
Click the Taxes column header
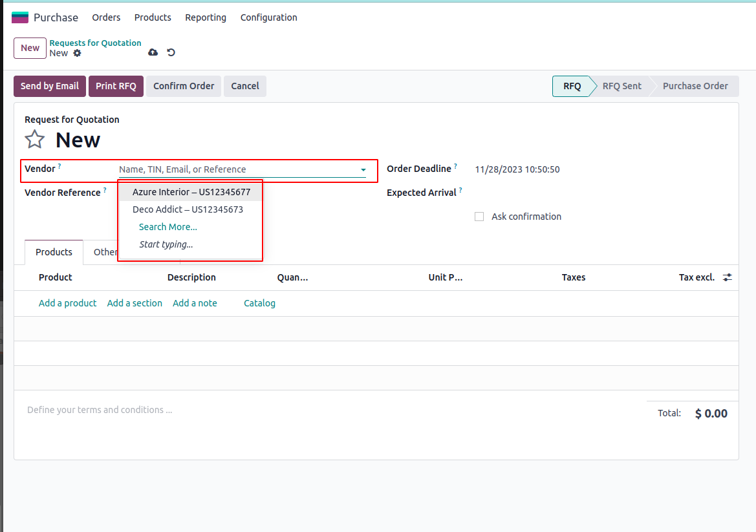(x=573, y=277)
